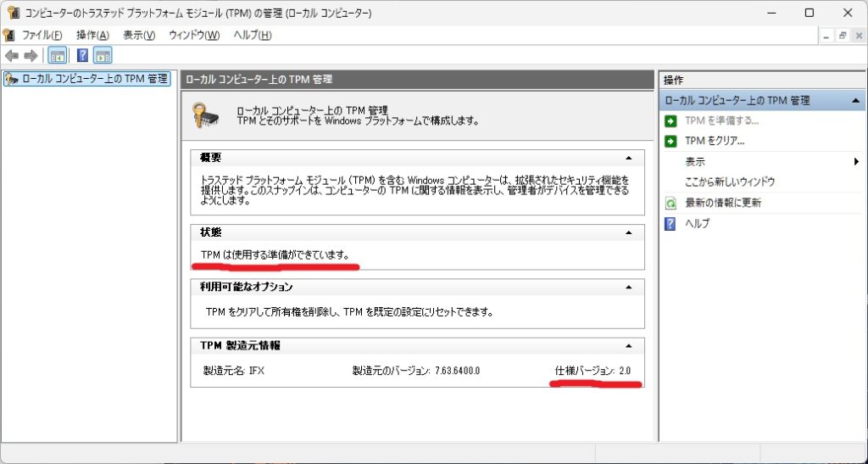Click the Back arrow toolbar icon
Image resolution: width=868 pixels, height=464 pixels.
click(12, 56)
